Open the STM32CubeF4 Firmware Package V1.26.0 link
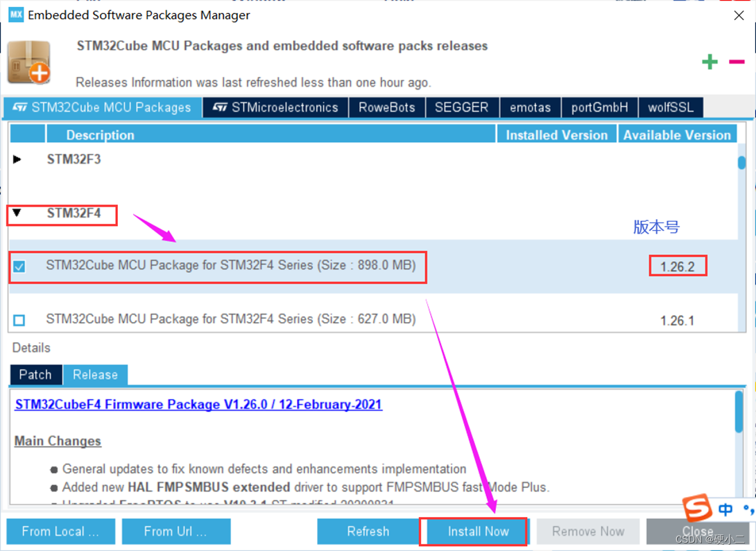Screen dimensions: 756x551 pyautogui.click(x=198, y=404)
